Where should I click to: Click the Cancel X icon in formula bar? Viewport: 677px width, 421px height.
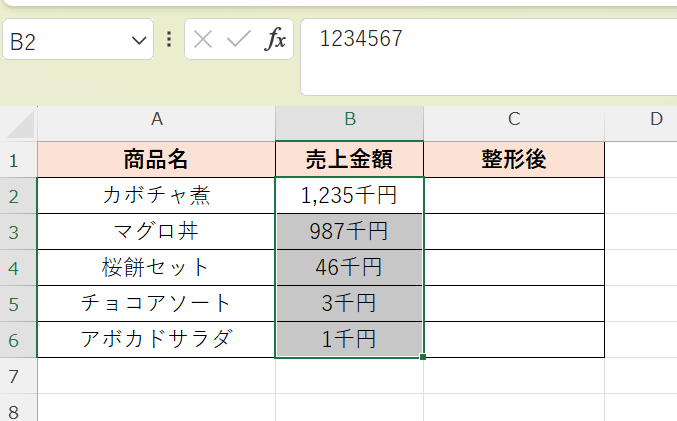[x=204, y=40]
